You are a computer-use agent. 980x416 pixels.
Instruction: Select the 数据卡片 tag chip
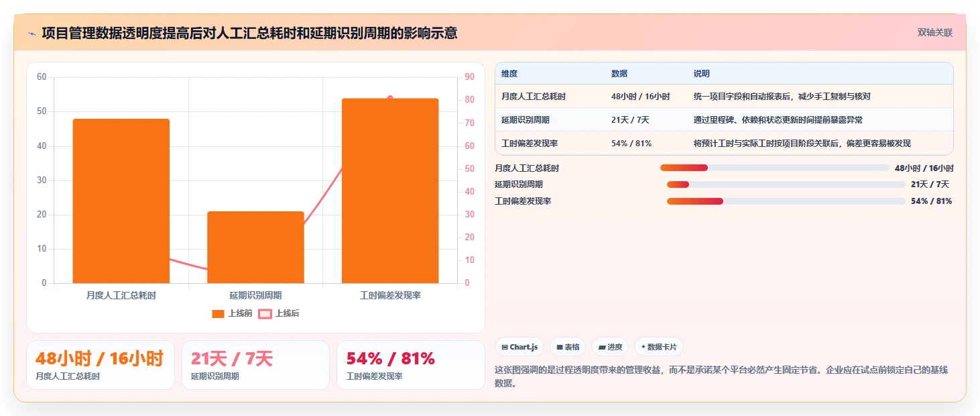[659, 347]
